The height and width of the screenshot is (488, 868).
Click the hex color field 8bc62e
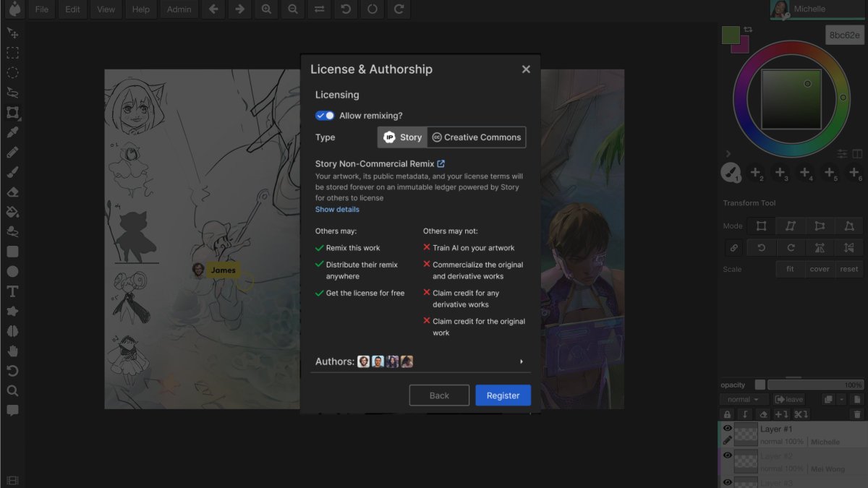844,35
